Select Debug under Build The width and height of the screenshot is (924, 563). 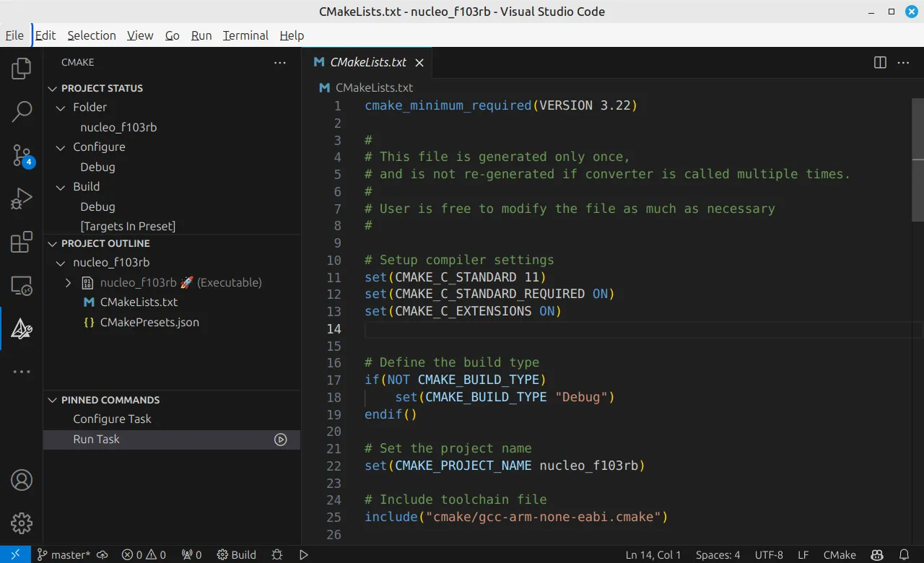pyautogui.click(x=97, y=207)
